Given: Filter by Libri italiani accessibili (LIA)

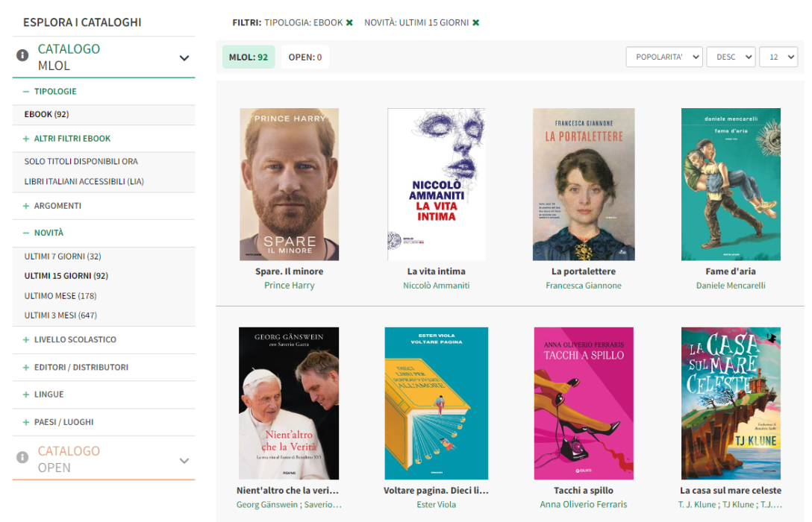Looking at the screenshot, I should [x=84, y=181].
